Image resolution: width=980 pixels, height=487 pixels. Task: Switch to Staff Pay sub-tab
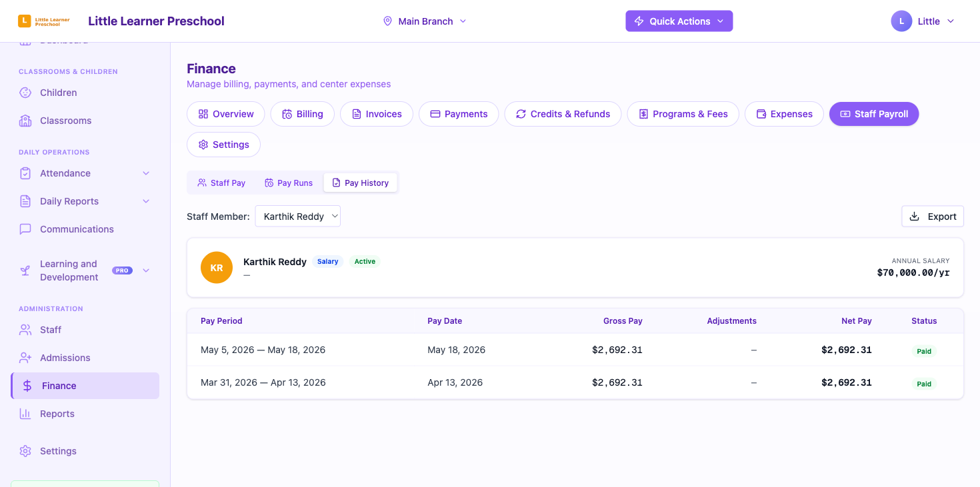pos(222,183)
